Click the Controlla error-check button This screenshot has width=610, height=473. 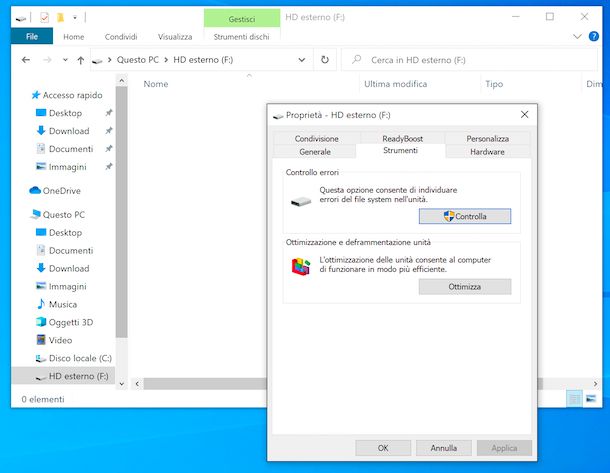(465, 216)
